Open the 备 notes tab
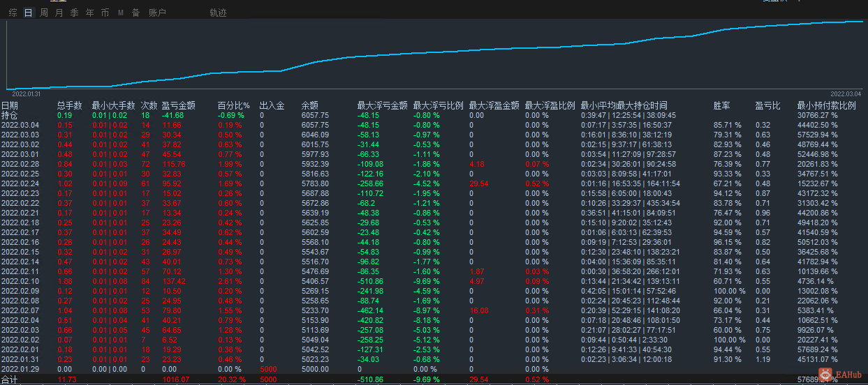 (135, 13)
